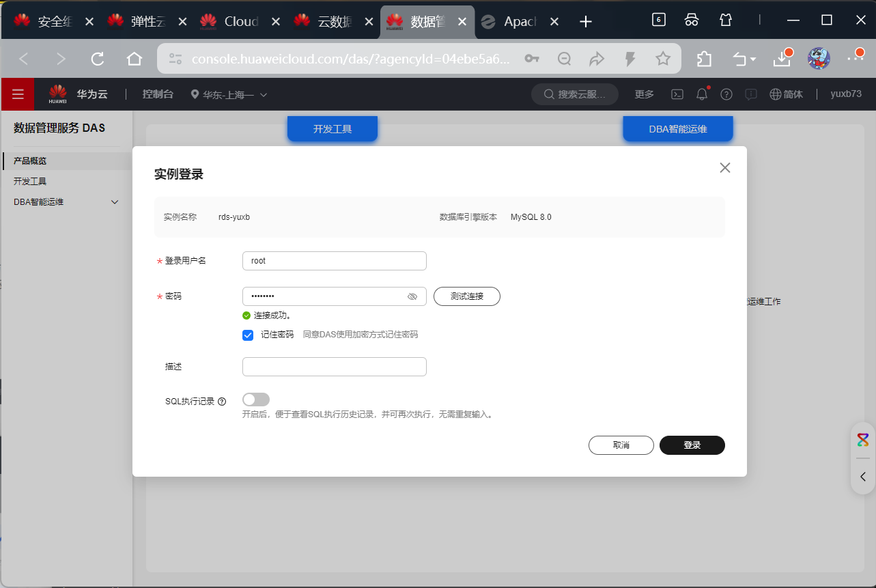Click the DBA智能运维 blue button
This screenshot has height=588, width=876.
click(678, 128)
